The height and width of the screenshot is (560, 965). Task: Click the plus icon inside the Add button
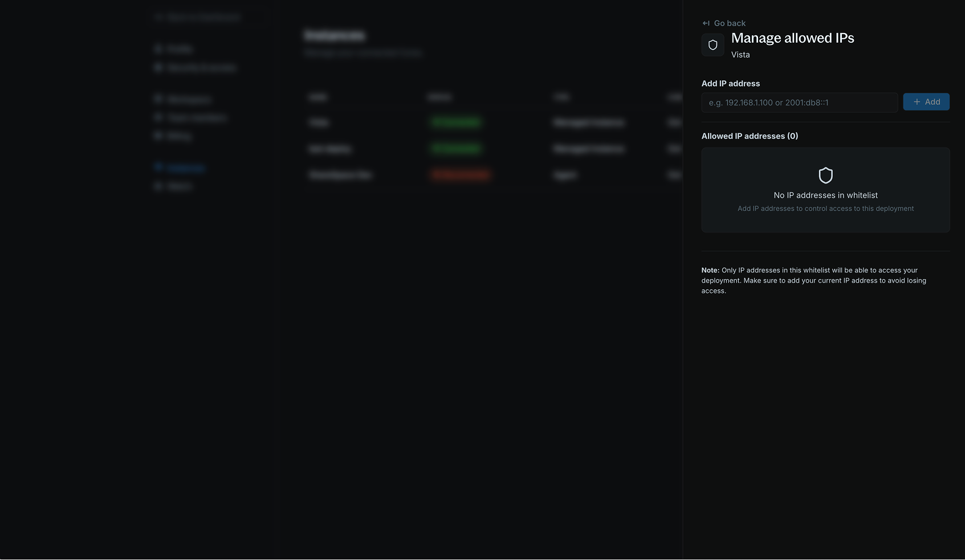[916, 101]
